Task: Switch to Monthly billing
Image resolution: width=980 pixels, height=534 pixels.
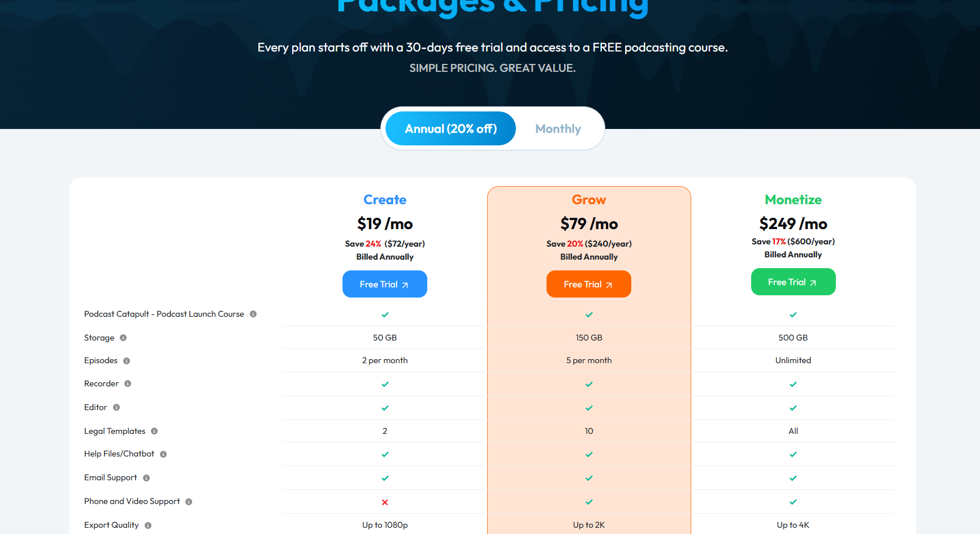Action: point(558,129)
